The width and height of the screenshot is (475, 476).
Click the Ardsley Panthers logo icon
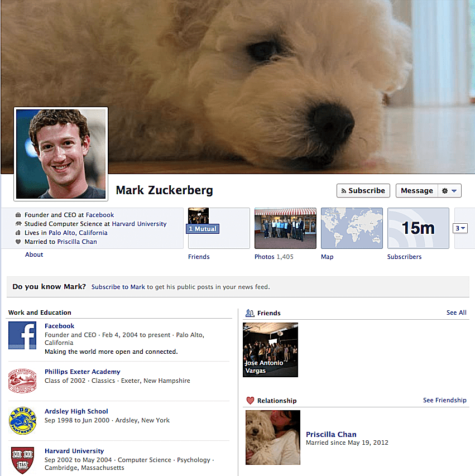(22, 420)
